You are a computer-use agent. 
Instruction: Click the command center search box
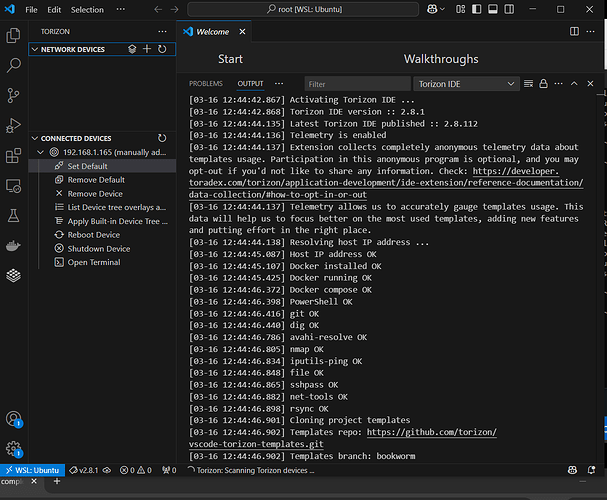pyautogui.click(x=303, y=9)
